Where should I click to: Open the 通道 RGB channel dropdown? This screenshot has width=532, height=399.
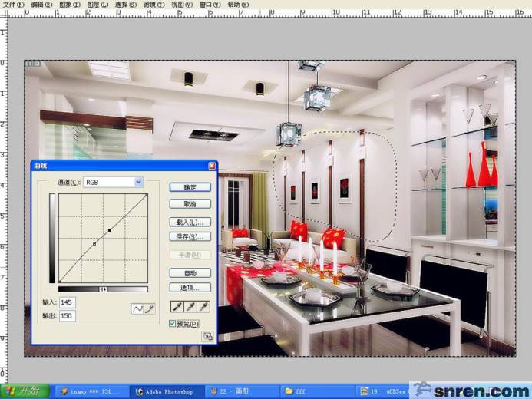tap(114, 182)
